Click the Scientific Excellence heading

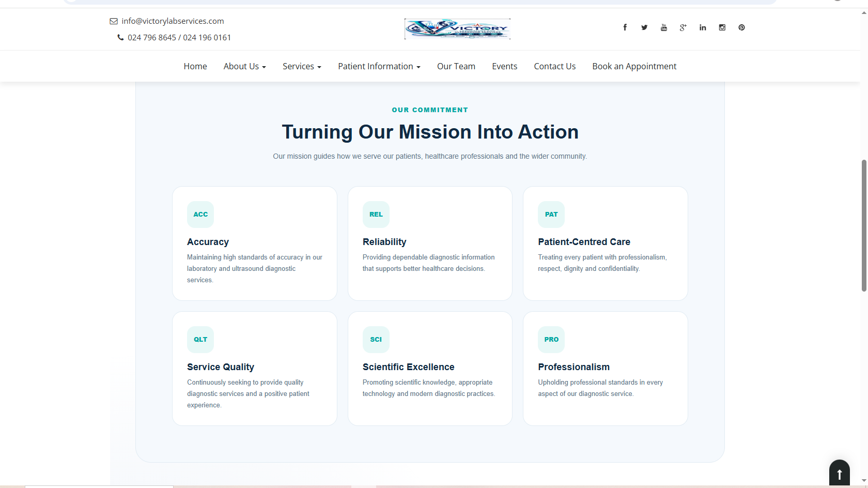click(408, 367)
